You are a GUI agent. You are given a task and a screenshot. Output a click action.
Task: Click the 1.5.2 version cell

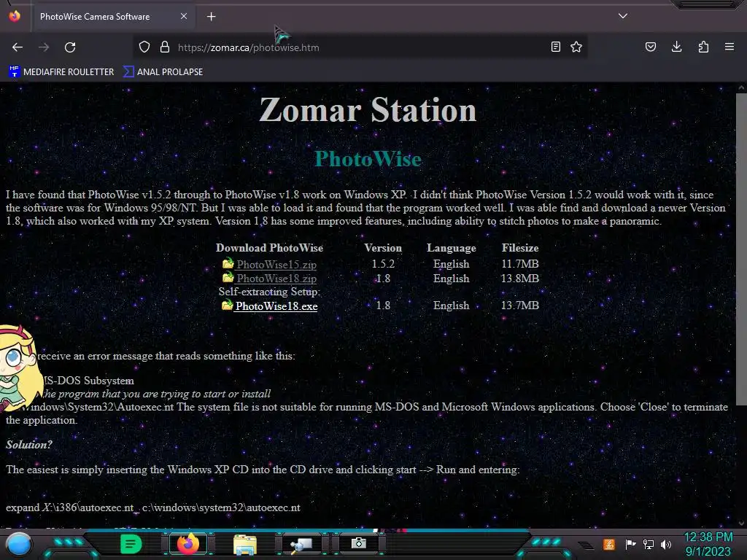point(383,264)
